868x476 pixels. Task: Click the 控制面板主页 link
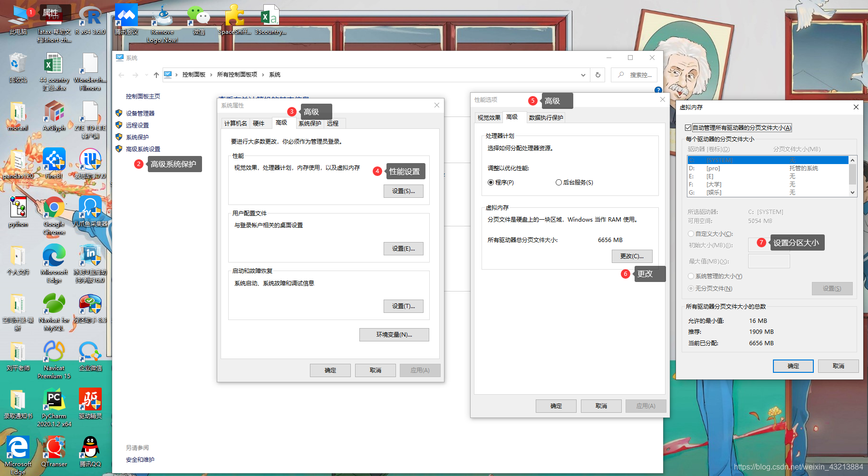point(143,97)
